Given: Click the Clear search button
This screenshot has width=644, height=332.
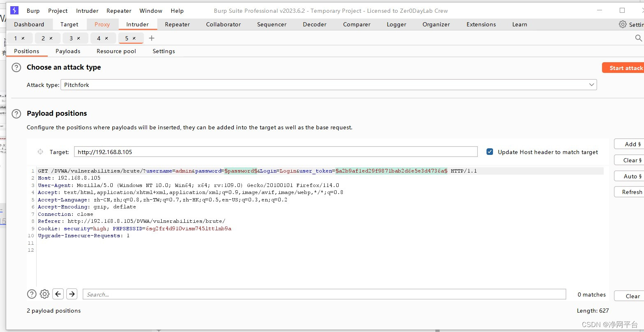Looking at the screenshot, I should pos(629,296).
